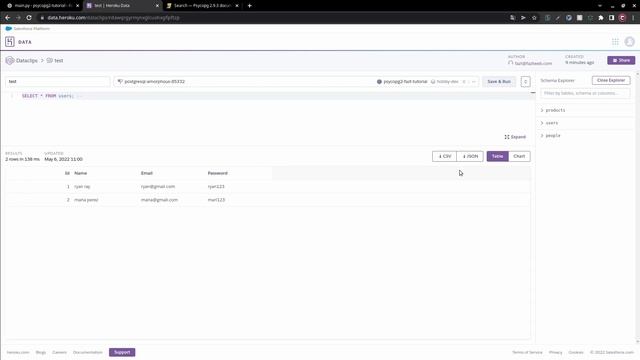Download results as JSON
Viewport: 640px width, 360px height.
(470, 156)
